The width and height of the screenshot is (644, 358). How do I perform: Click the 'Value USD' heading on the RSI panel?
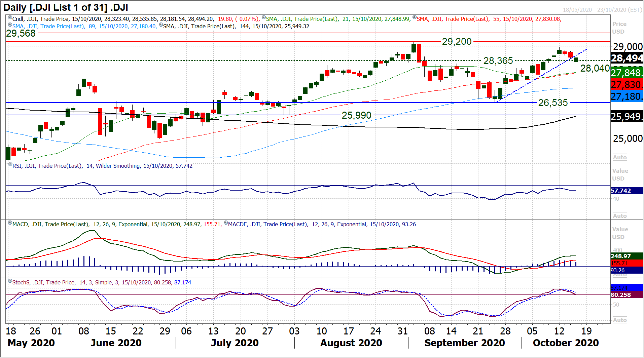point(620,174)
